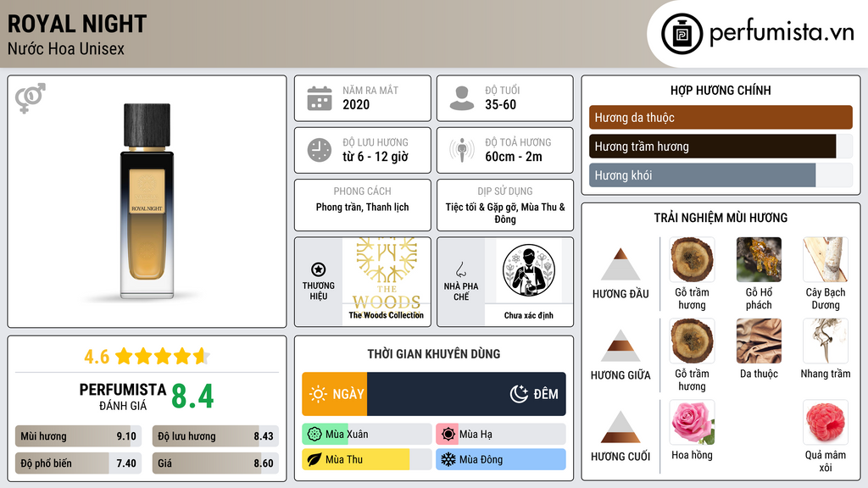Viewport: 868px width, 488px height.
Task: Click the Mùa Thu leaf icon
Action: tap(314, 460)
